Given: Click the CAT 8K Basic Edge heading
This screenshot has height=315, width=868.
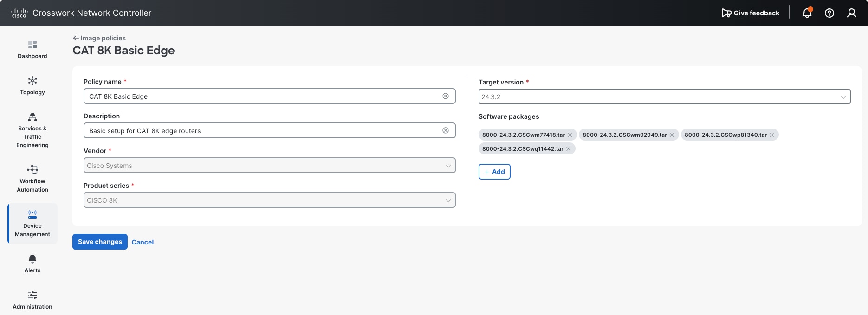Looking at the screenshot, I should pyautogui.click(x=123, y=51).
